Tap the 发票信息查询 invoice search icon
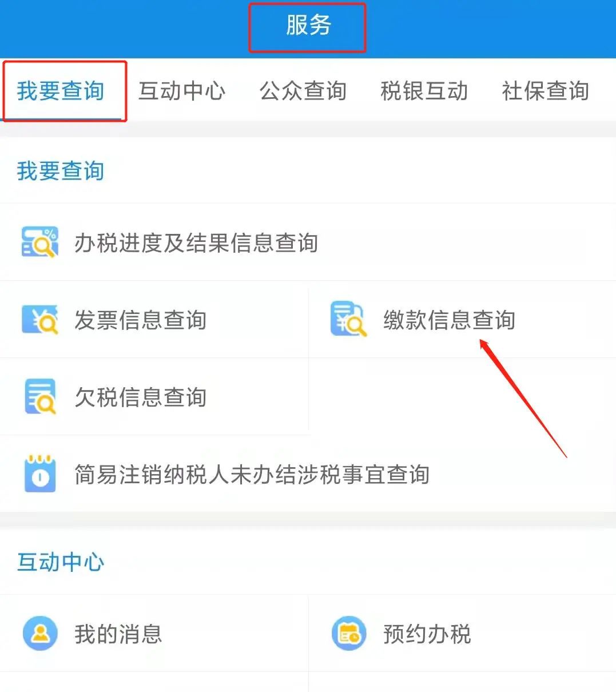The height and width of the screenshot is (692, 616). point(39,320)
